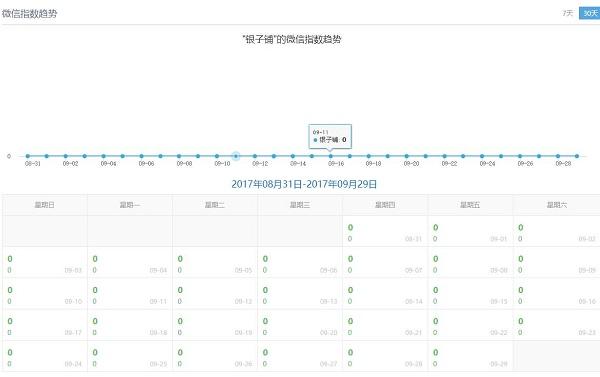Click the chart data point for 09-02
This screenshot has height=377, width=600.
tap(65, 156)
